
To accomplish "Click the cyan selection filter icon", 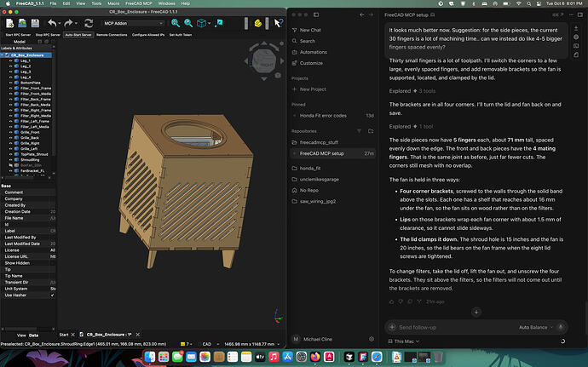I will 219,23.
